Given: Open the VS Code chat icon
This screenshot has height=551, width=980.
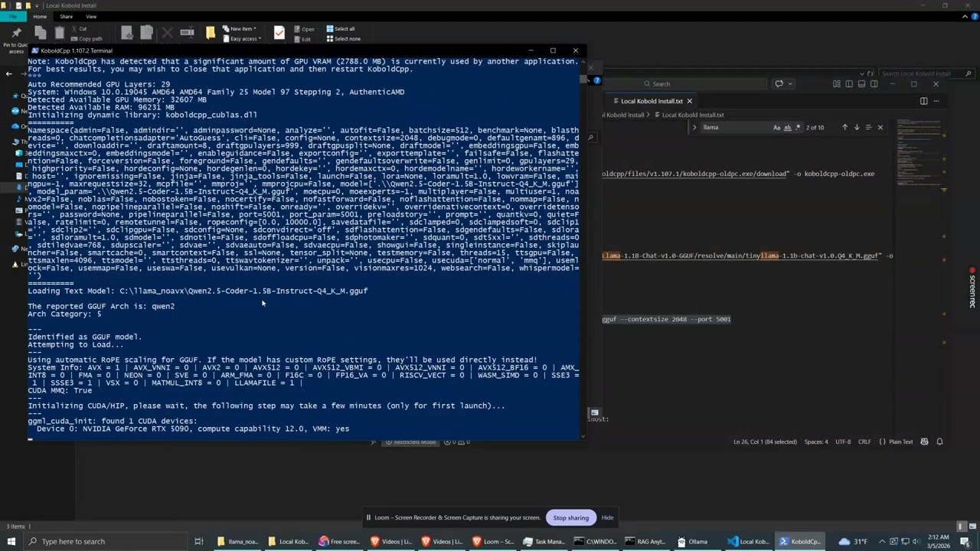Looking at the screenshot, I should click(779, 83).
